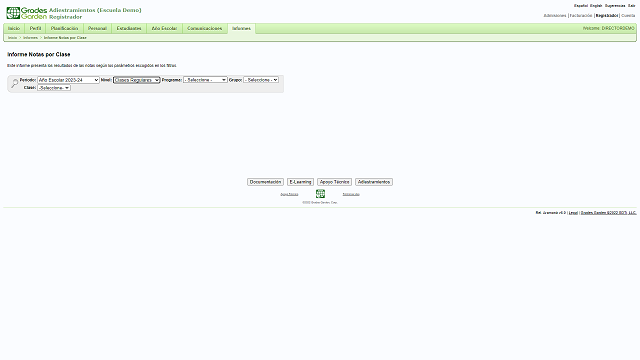Open the Apoyo Técnico button
The image size is (640, 360).
[x=335, y=182]
